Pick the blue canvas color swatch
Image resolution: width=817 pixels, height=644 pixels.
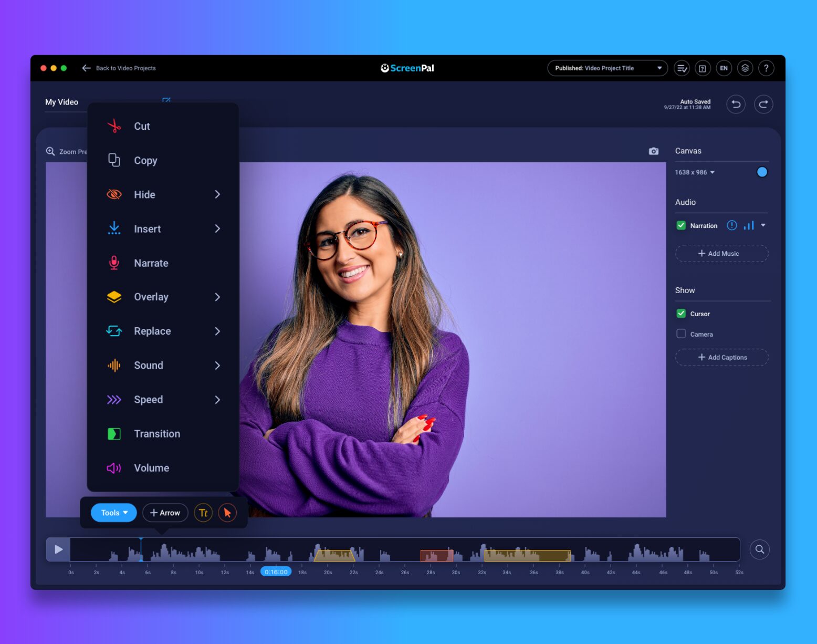tap(762, 172)
